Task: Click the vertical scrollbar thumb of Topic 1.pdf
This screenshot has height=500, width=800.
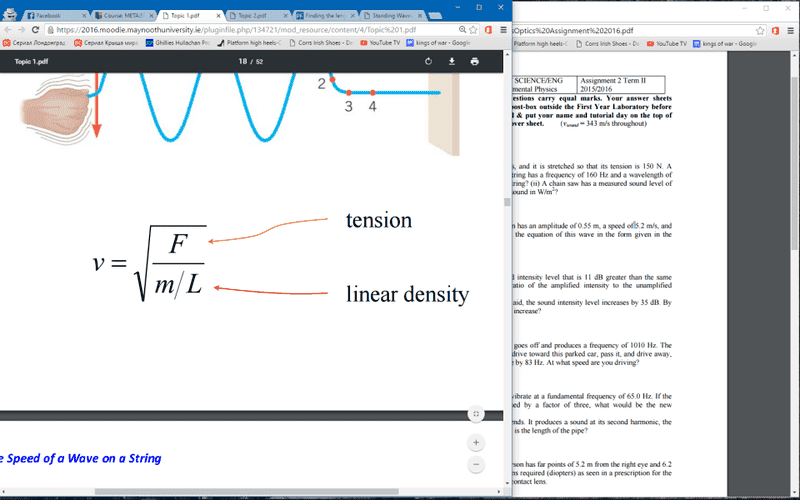Action: [507, 202]
